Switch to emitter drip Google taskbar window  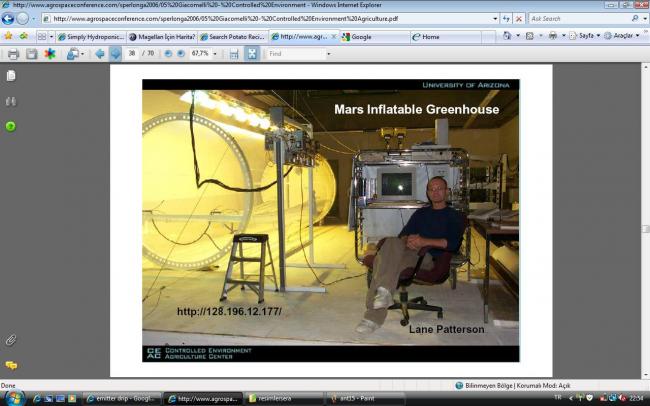[x=121, y=399]
